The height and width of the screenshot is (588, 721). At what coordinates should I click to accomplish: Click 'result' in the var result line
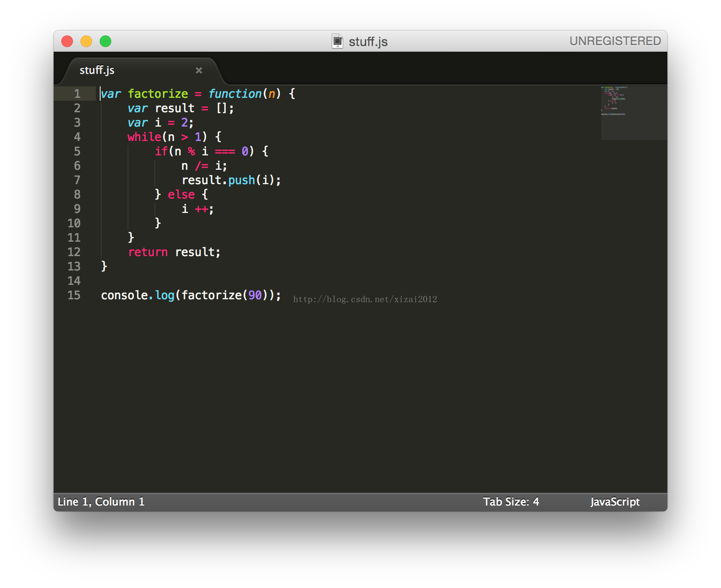(x=174, y=108)
